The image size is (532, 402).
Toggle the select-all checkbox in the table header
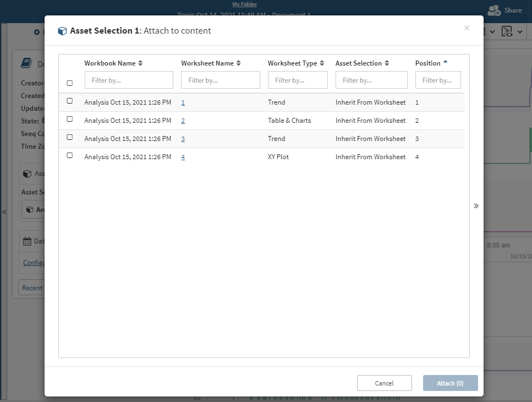pyautogui.click(x=70, y=83)
